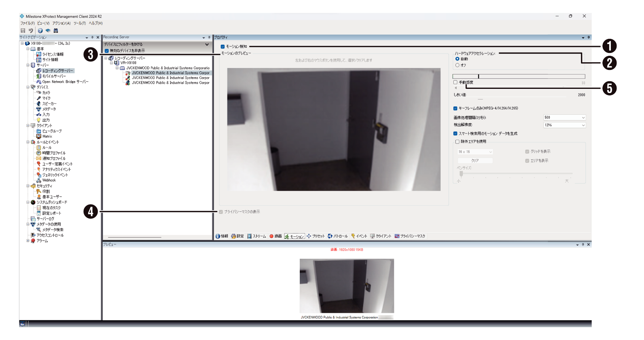Viewport: 644px width, 340px height.
Task: Select モバイルサーバー in the navigation tree
Action: (54, 76)
